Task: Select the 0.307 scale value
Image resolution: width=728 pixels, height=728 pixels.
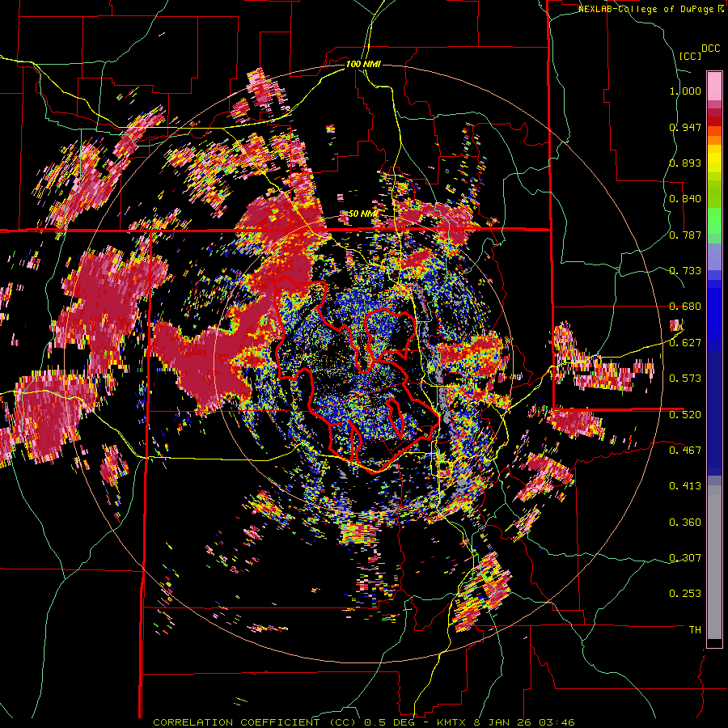Action: coord(685,558)
